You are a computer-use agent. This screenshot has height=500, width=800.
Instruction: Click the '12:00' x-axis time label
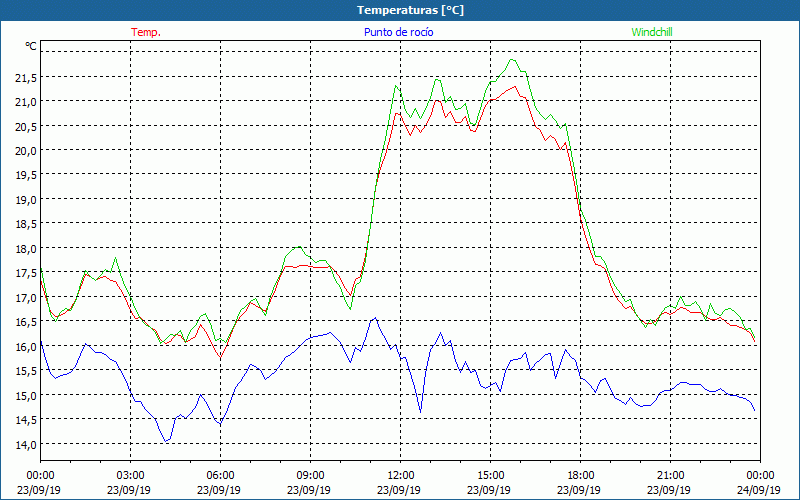click(401, 476)
